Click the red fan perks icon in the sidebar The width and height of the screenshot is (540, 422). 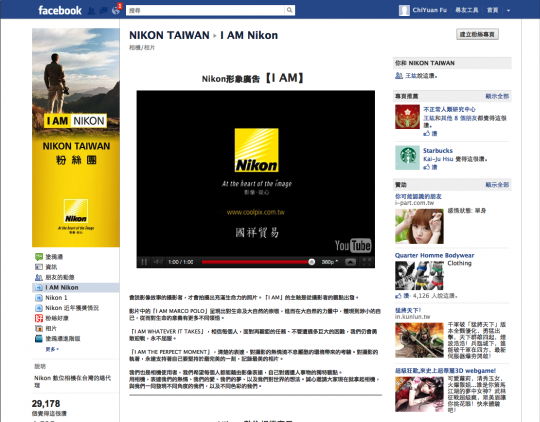pos(39,318)
